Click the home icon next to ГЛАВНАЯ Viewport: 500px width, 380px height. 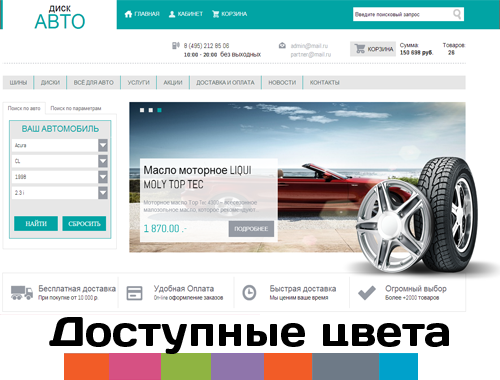[x=128, y=14]
